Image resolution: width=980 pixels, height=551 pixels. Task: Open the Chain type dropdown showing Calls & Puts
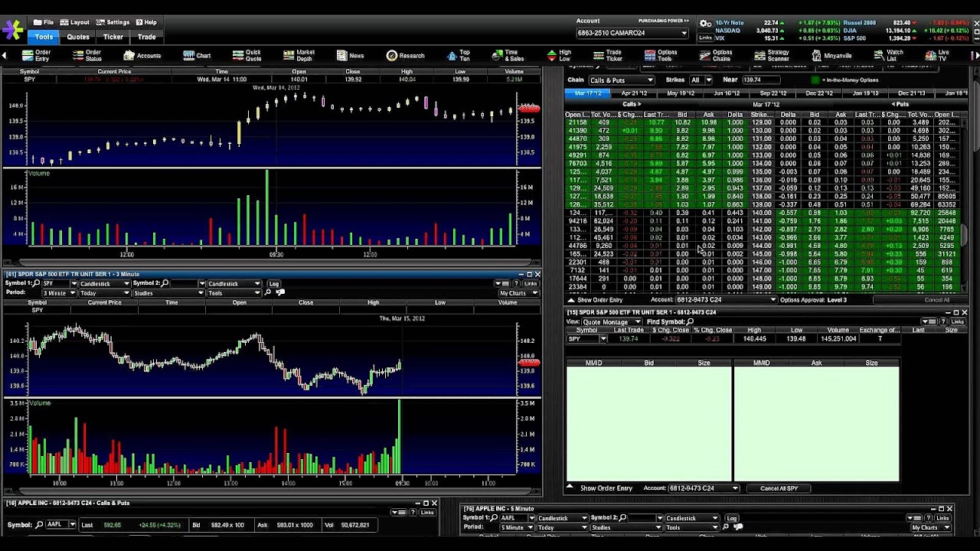point(621,80)
